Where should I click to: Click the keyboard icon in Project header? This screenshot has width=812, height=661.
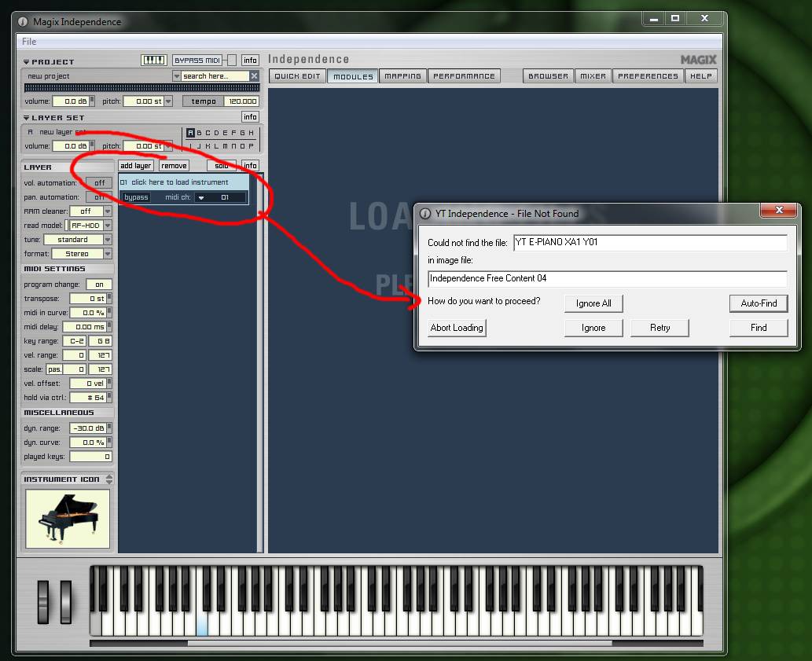pos(154,60)
